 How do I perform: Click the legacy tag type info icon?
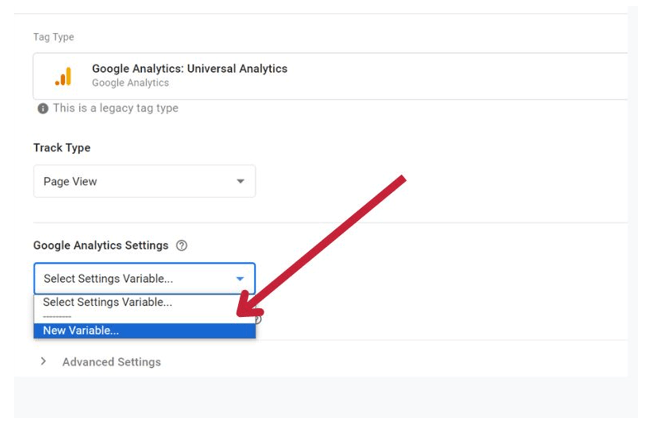click(43, 109)
